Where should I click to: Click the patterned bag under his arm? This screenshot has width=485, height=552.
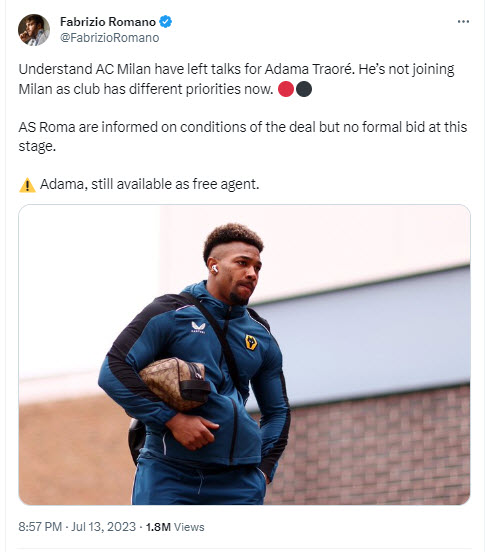point(175,384)
